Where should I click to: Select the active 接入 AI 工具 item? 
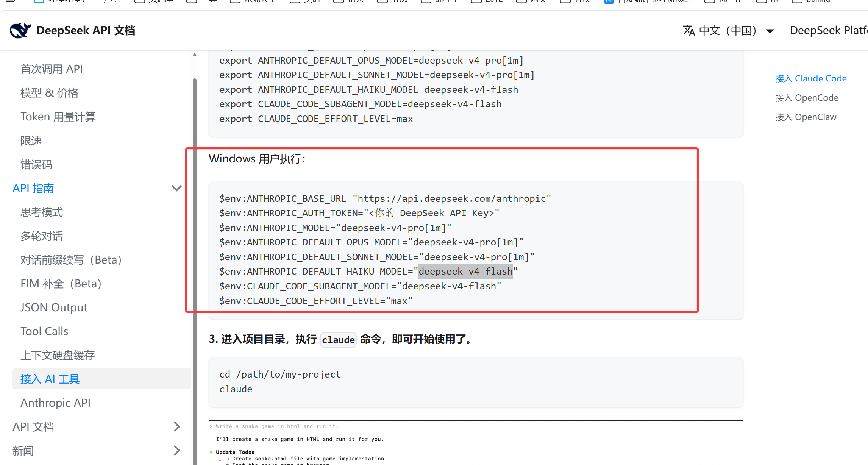102,379
